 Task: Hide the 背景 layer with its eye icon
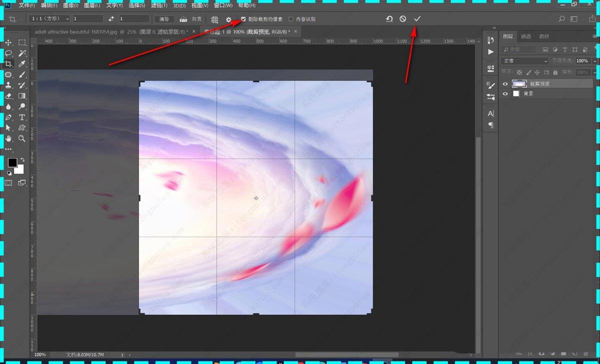[x=505, y=93]
